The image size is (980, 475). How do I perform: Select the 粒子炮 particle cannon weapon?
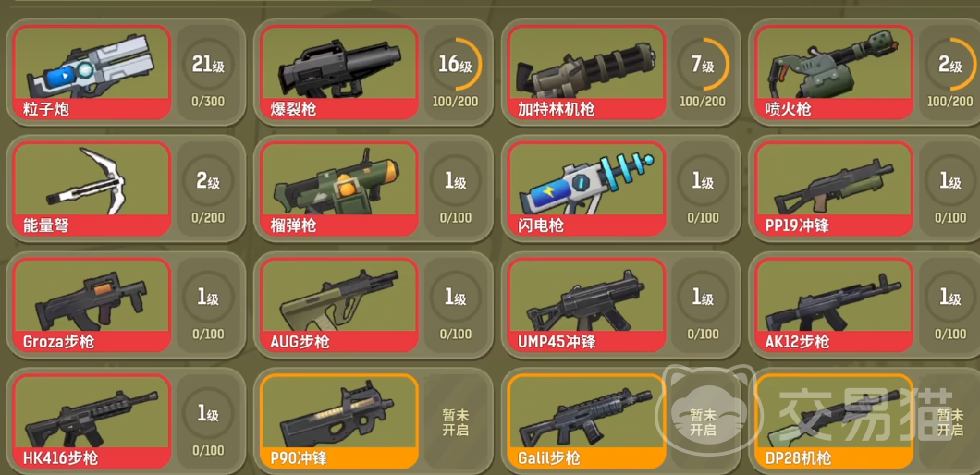coord(92,72)
